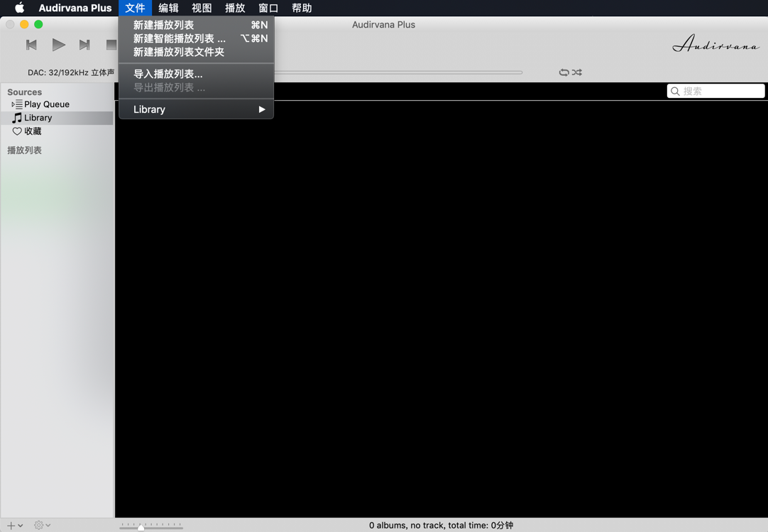The height and width of the screenshot is (532, 768).
Task: Click the Stop playback icon
Action: (110, 44)
